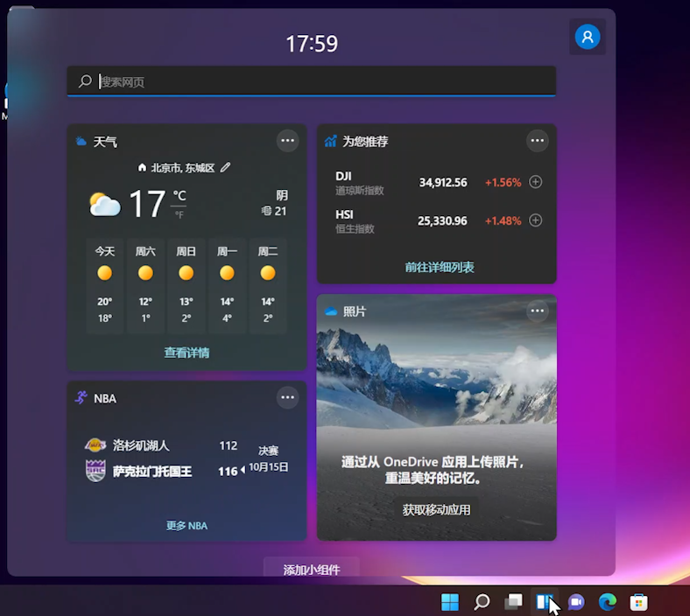
Task: Click the mountain photo in 照片 widget
Action: tap(437, 378)
